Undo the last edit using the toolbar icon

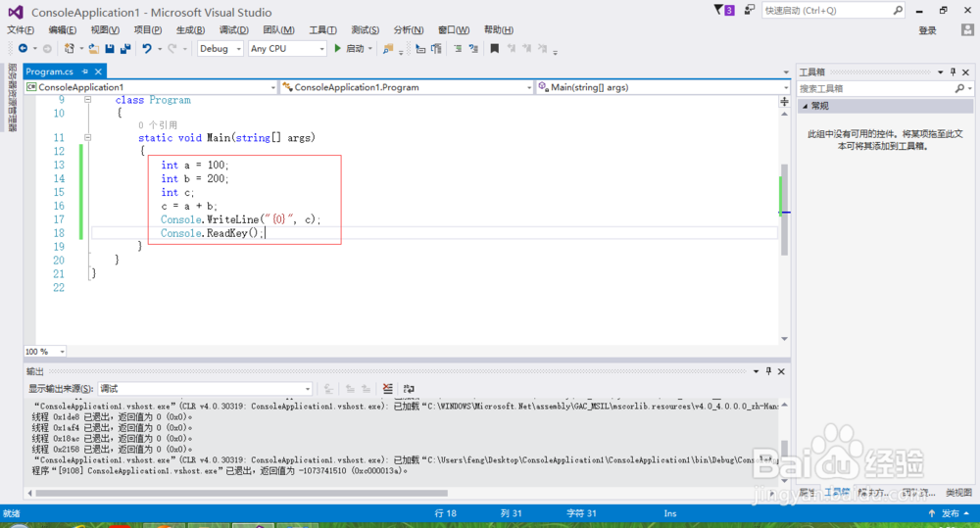pyautogui.click(x=147, y=48)
